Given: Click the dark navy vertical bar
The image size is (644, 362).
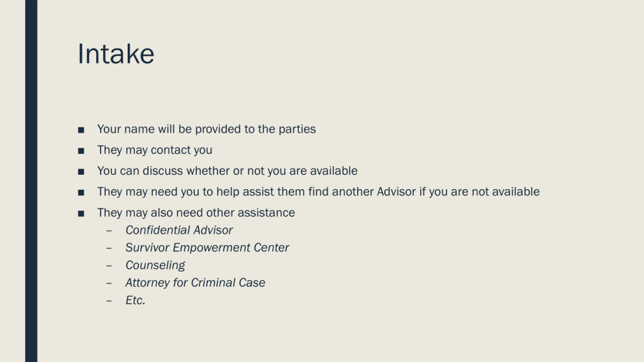Looking at the screenshot, I should [x=31, y=181].
